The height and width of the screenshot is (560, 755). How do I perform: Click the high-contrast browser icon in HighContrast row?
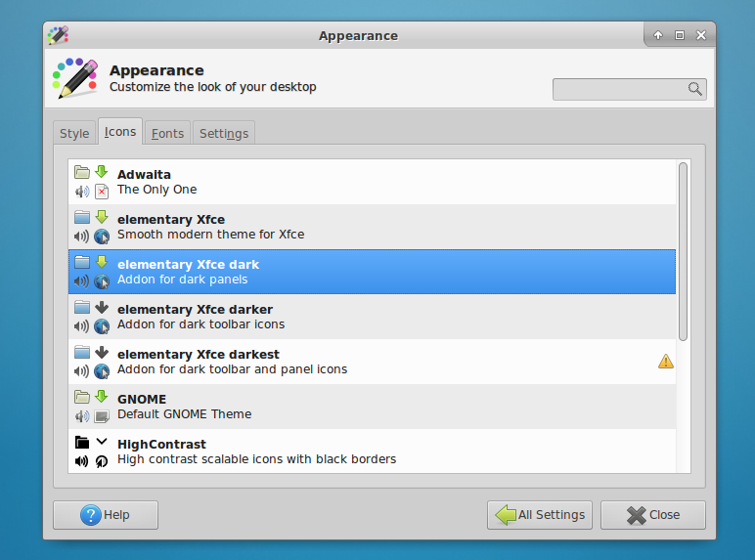[102, 461]
